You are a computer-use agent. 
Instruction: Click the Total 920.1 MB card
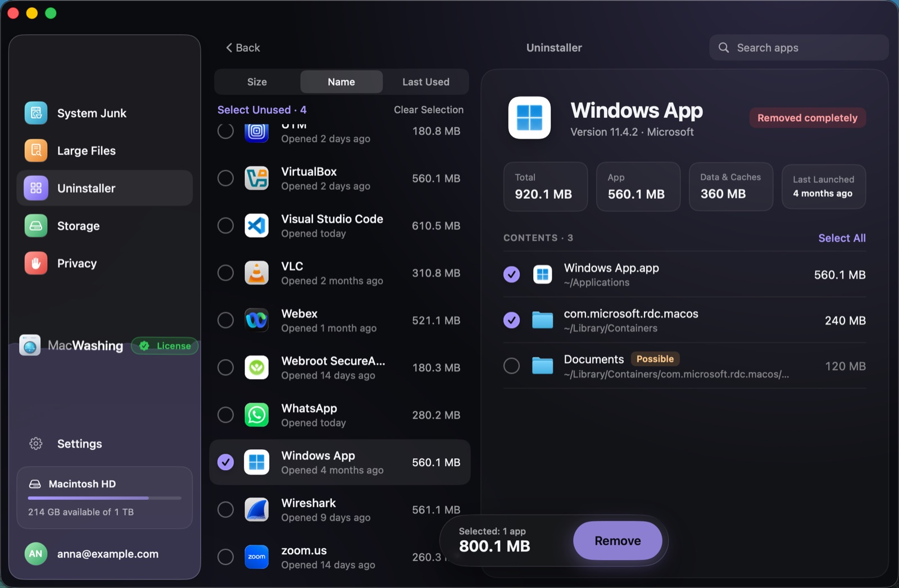[x=546, y=186]
